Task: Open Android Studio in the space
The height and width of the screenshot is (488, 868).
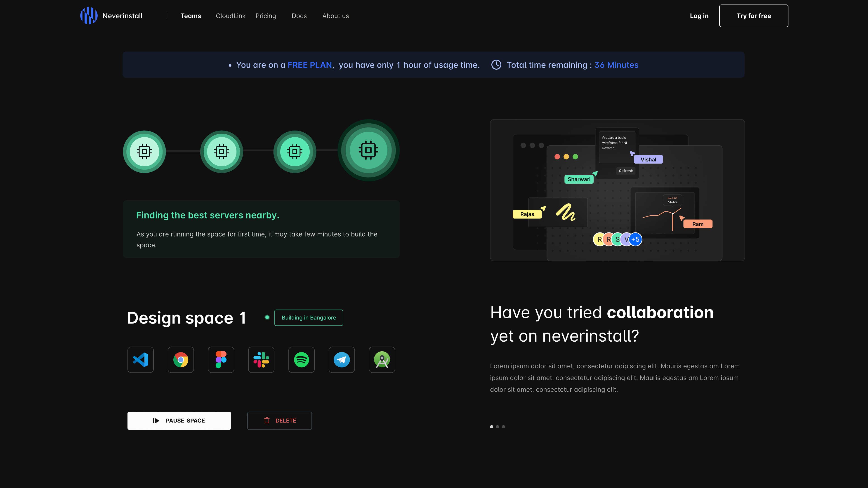Action: 382,360
